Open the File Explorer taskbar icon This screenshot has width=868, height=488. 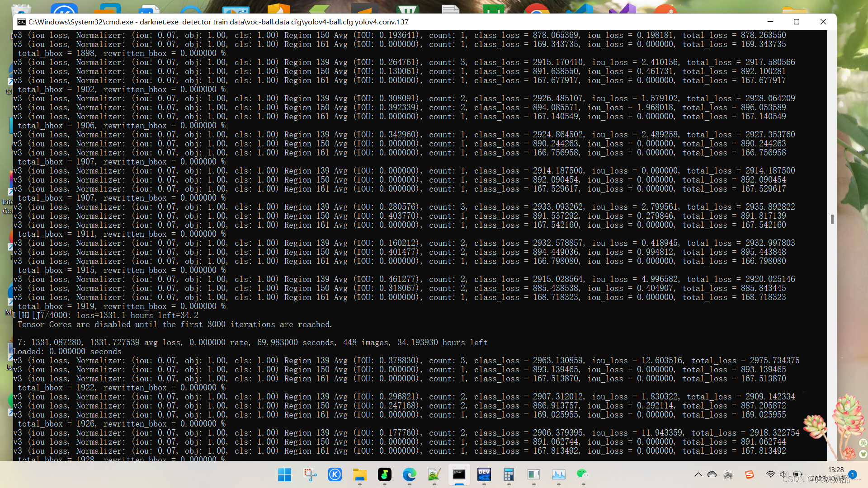360,474
